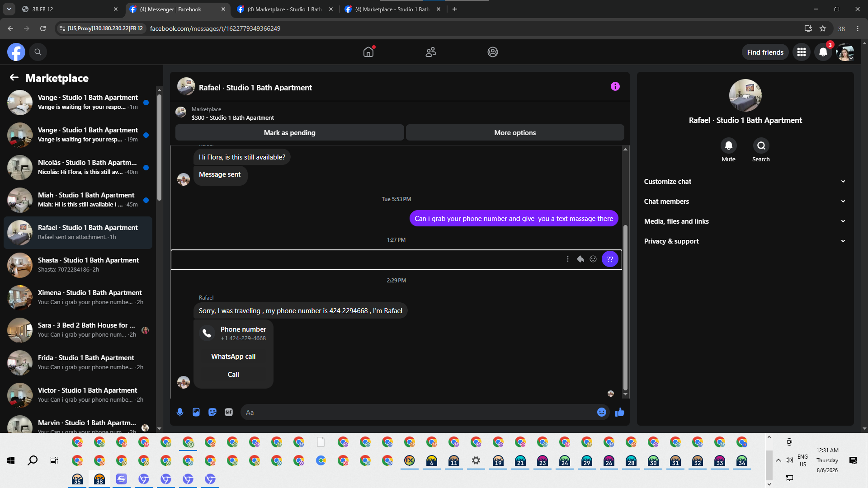
Task: Open the Nicolás Studio 1 Bath conversation
Action: point(78,168)
